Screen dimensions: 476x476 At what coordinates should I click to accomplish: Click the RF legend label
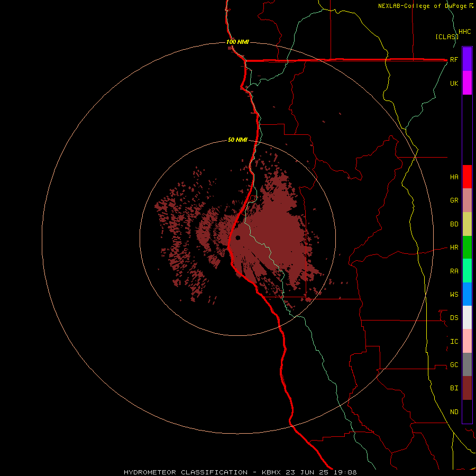coord(454,59)
